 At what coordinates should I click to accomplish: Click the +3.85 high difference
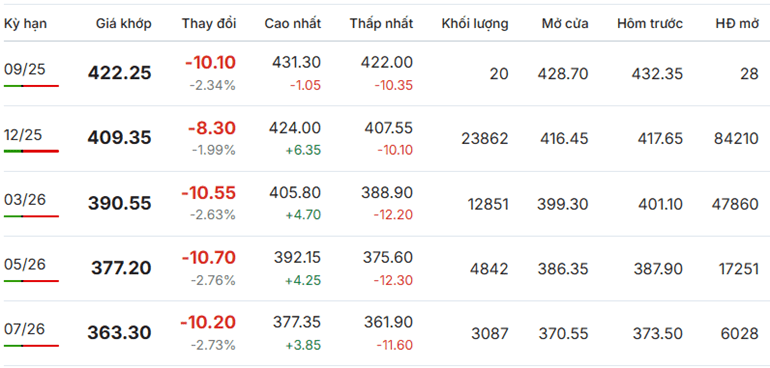(303, 345)
